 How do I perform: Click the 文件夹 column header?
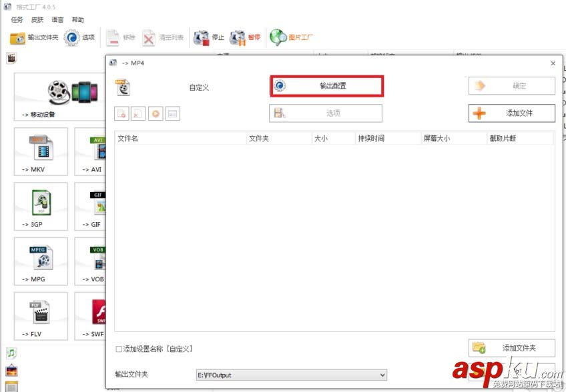(x=279, y=139)
